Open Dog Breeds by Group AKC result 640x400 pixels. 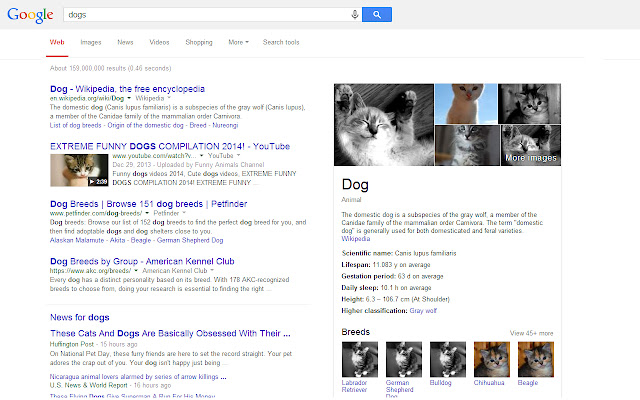[x=142, y=261]
